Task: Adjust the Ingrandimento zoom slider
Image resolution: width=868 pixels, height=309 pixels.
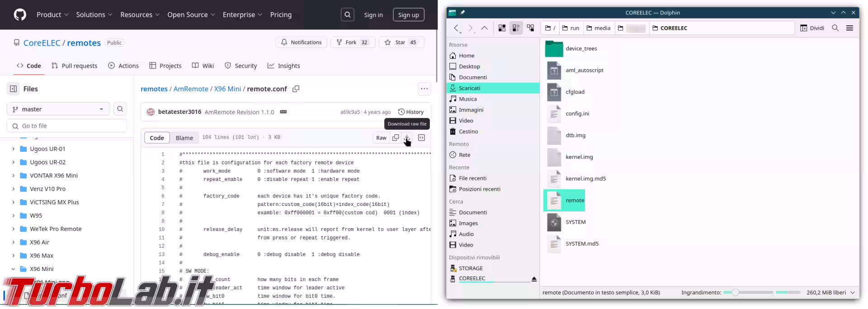Action: click(x=736, y=293)
